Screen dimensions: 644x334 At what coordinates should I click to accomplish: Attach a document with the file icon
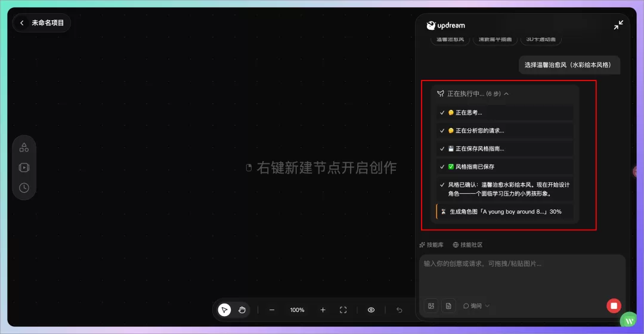pyautogui.click(x=448, y=305)
